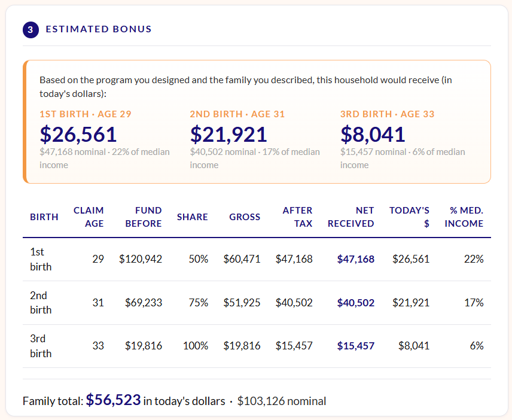Select the Net Received column header
The width and height of the screenshot is (512, 420).
pos(351,217)
